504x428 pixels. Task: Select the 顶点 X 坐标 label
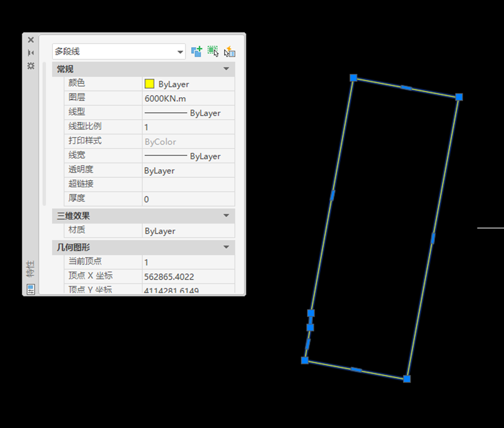pyautogui.click(x=90, y=275)
